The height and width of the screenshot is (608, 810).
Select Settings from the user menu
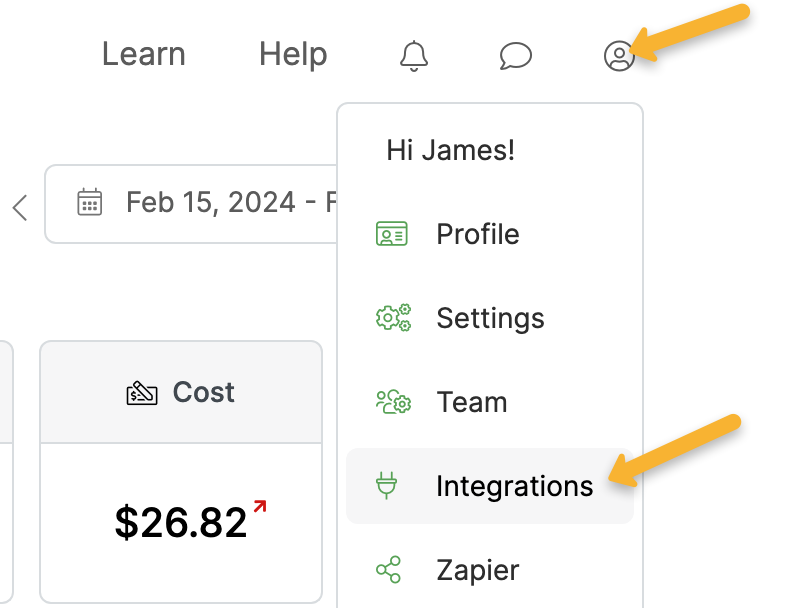tap(490, 318)
